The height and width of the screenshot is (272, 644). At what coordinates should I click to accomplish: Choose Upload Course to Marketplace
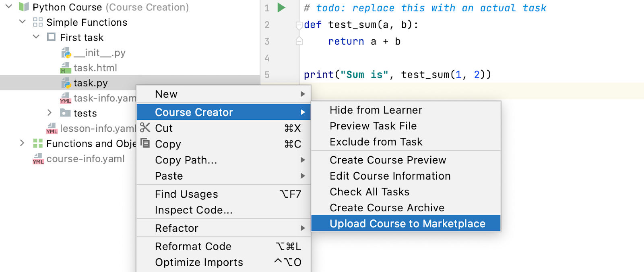pyautogui.click(x=407, y=224)
